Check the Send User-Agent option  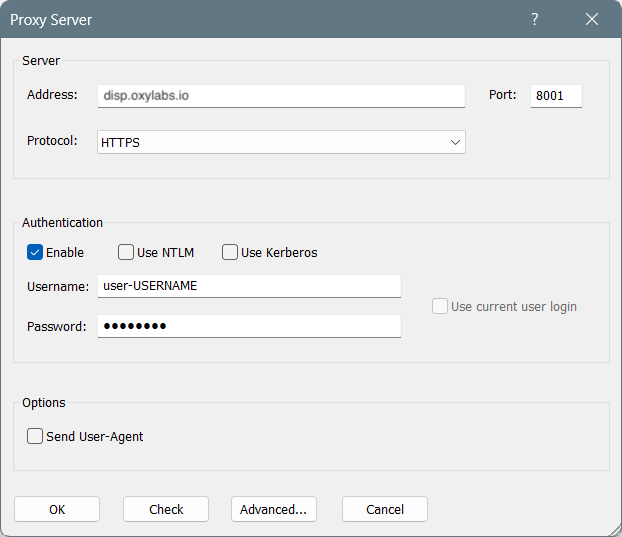click(35, 436)
